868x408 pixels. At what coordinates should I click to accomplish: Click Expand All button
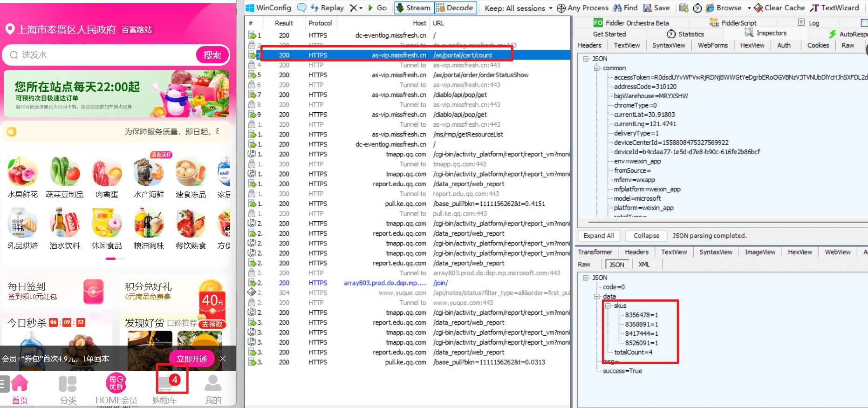point(599,236)
